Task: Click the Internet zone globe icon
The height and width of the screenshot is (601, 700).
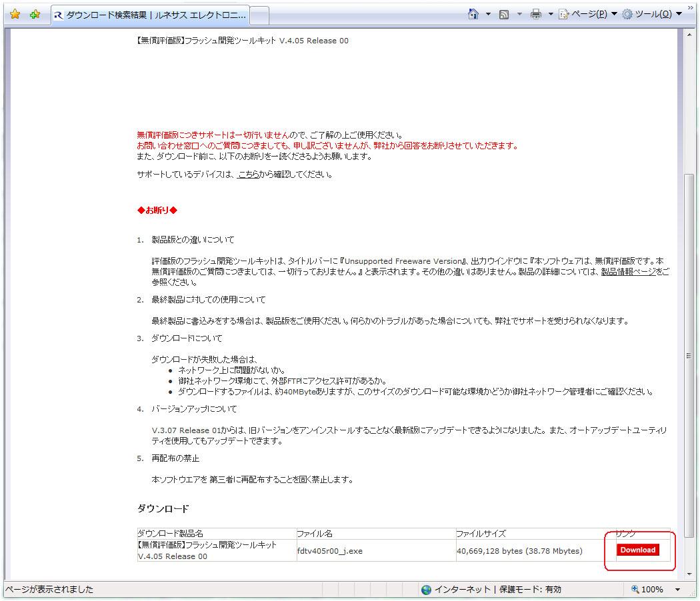Action: (426, 590)
